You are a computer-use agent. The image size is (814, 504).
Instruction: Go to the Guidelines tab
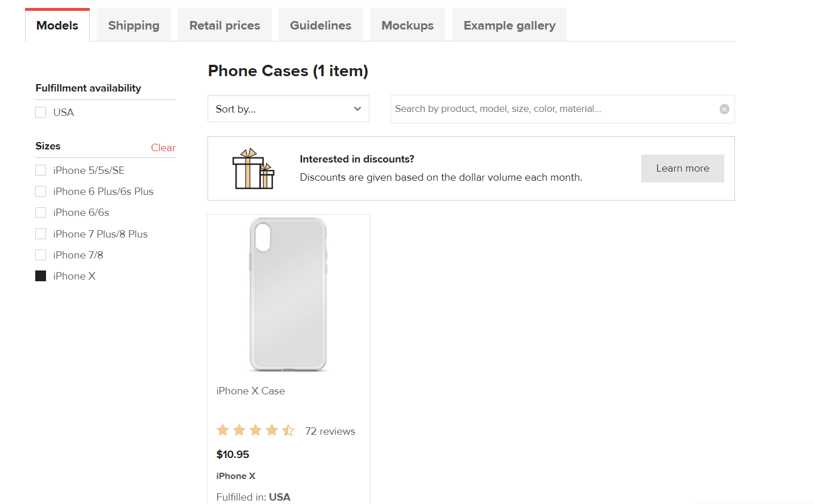click(x=321, y=25)
